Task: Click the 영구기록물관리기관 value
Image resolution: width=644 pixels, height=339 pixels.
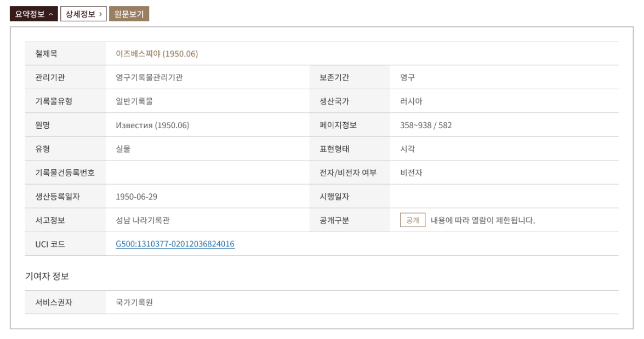Action: [x=149, y=78]
